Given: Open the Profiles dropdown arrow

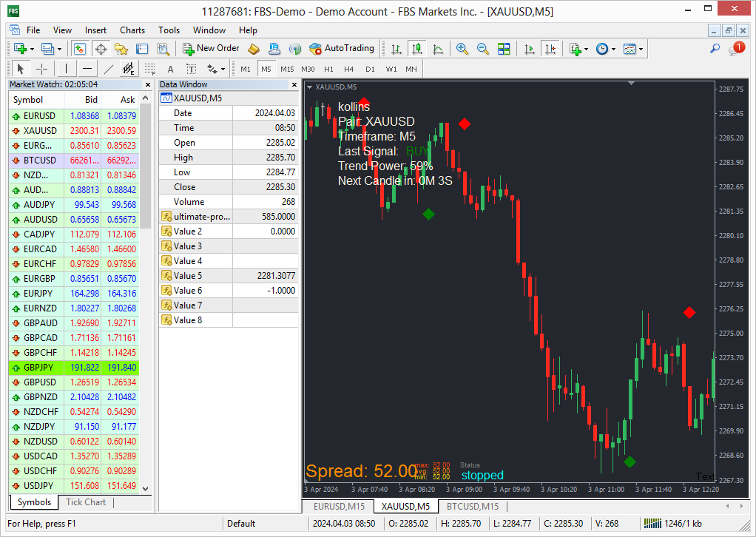Looking at the screenshot, I should (59, 49).
